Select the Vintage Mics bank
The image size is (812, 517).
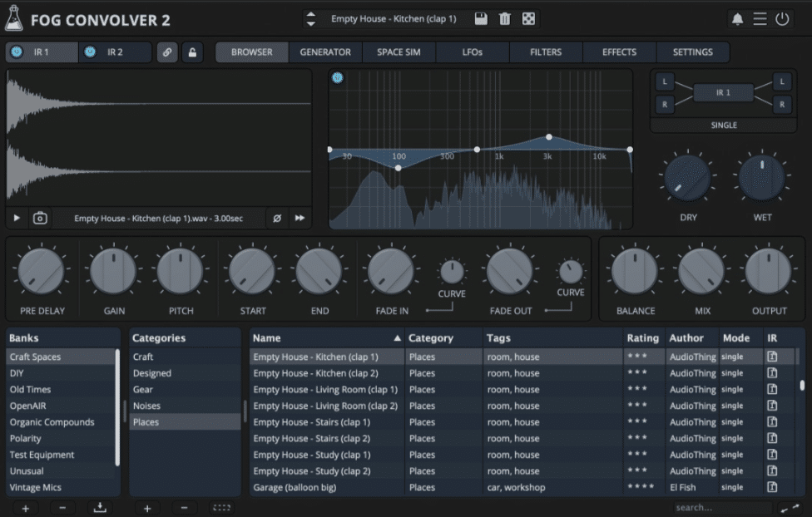pyautogui.click(x=61, y=487)
